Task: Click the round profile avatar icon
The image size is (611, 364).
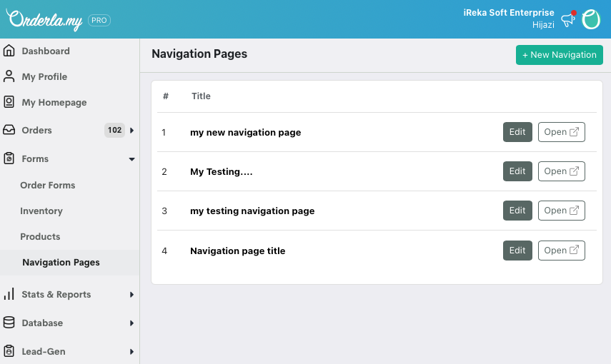Action: pyautogui.click(x=591, y=20)
